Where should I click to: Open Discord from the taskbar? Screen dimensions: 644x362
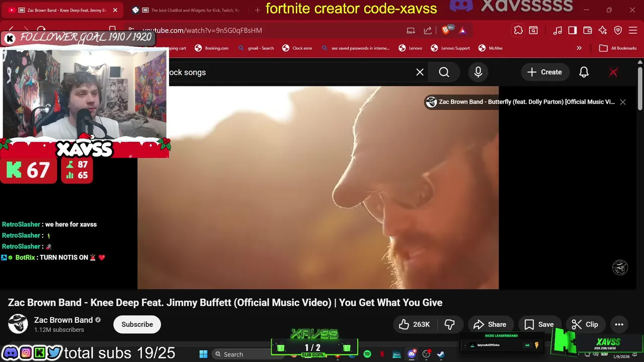coord(412,354)
